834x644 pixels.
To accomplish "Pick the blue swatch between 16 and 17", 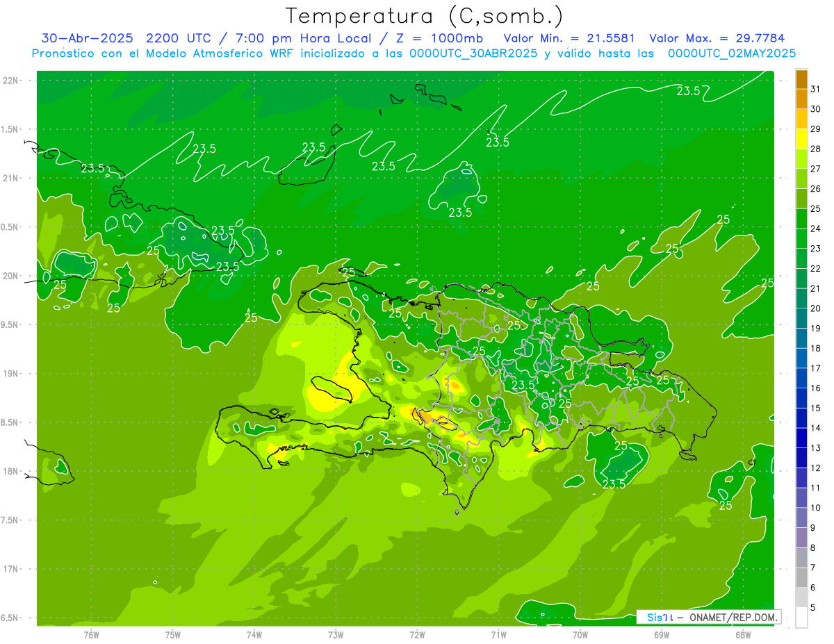I will pos(801,378).
